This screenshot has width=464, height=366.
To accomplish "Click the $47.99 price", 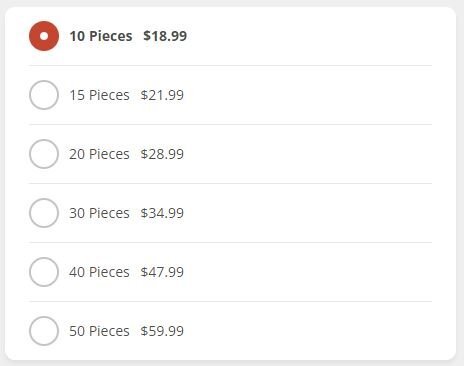I will pos(162,272).
